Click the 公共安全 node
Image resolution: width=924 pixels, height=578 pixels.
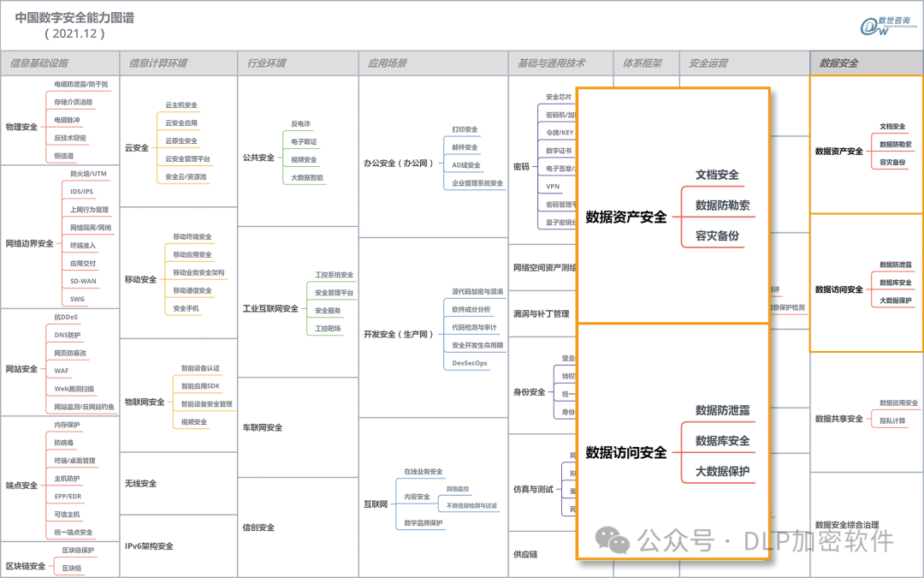pos(258,158)
